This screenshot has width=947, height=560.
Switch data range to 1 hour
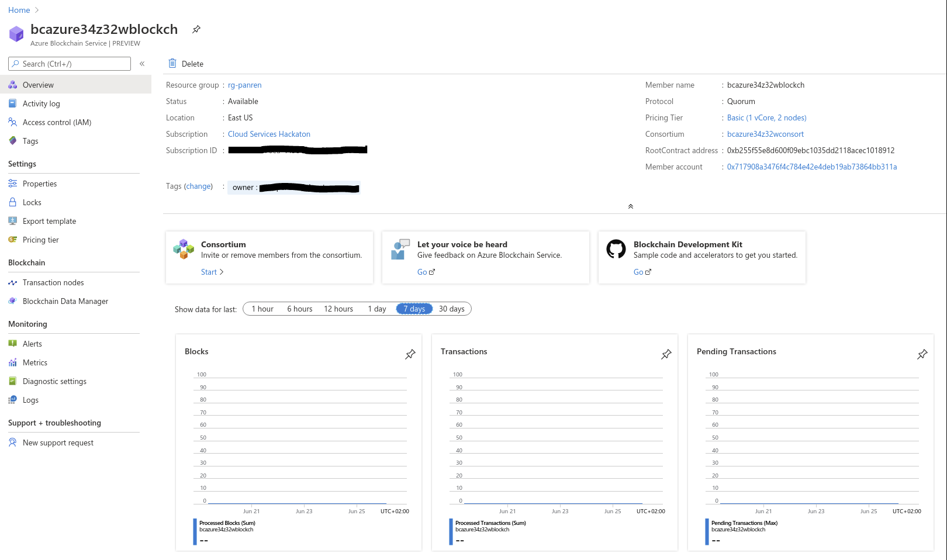click(x=262, y=309)
